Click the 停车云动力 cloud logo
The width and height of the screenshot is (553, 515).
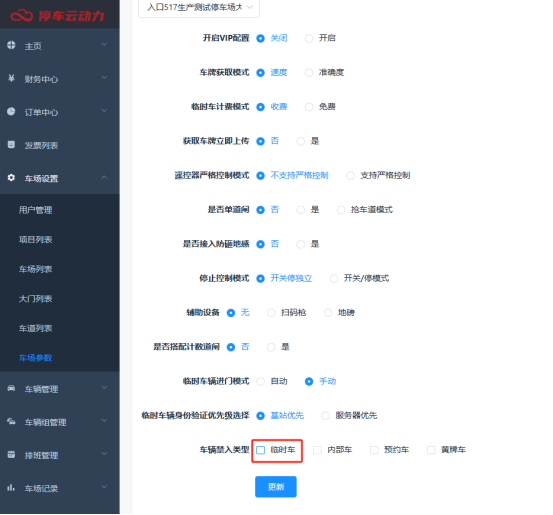[22, 16]
